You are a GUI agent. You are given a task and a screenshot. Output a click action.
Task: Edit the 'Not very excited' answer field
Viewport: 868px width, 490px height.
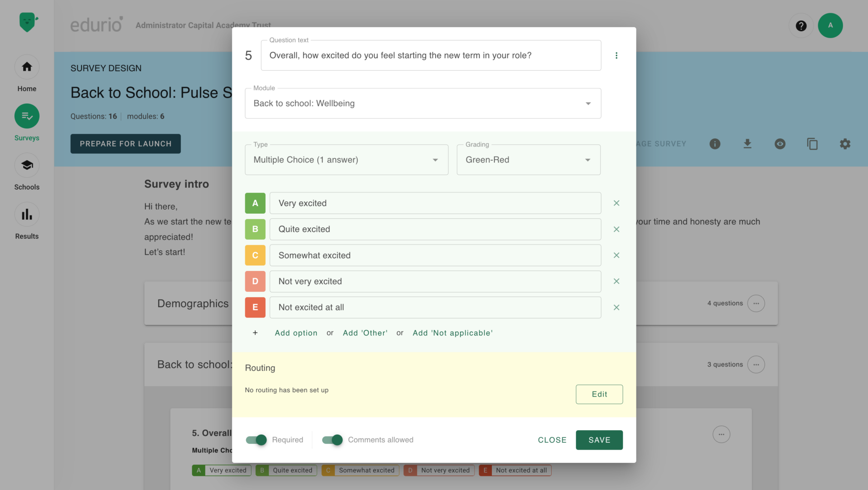click(435, 281)
